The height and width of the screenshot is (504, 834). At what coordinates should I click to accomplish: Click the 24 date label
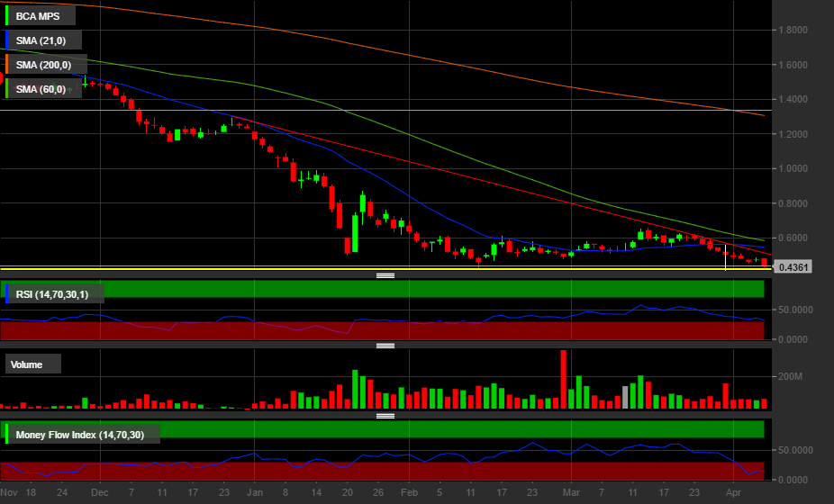coord(62,492)
